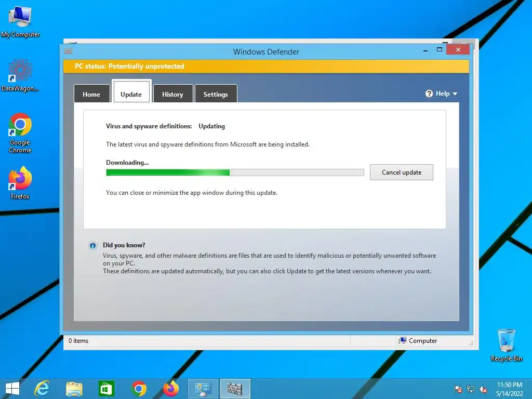Click the Help question mark icon
Screen dimensions: 532x399
[429, 94]
